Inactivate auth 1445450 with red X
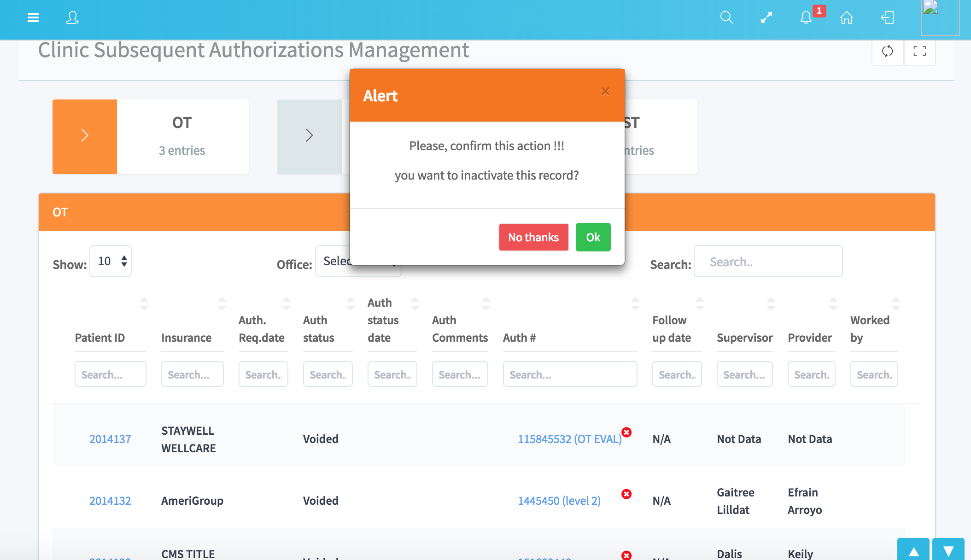Viewport: 971px width, 560px height. [x=626, y=494]
